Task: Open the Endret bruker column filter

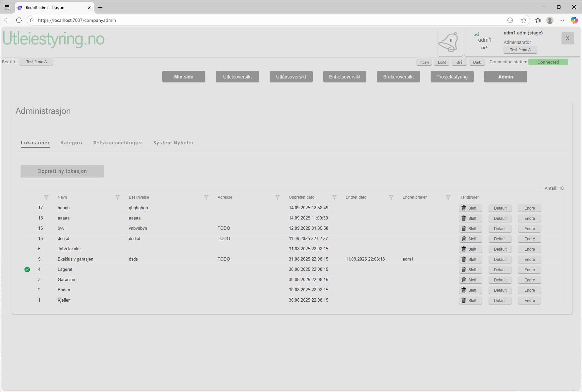Action: pos(448,197)
